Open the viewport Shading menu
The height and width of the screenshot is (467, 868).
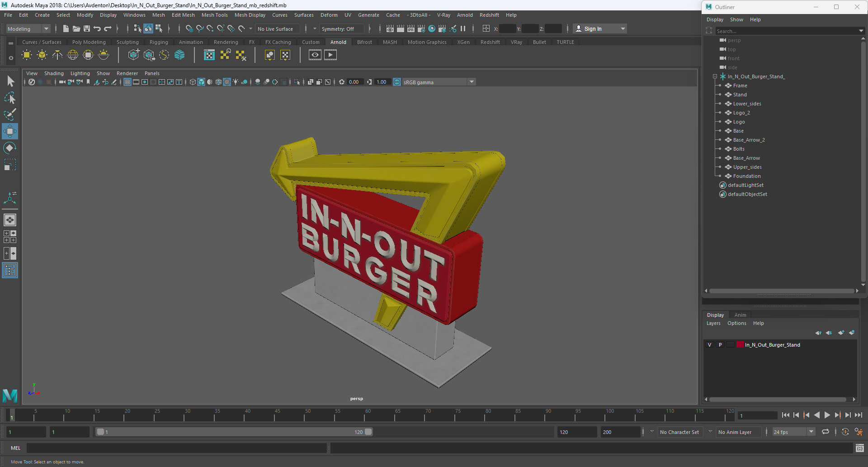[54, 73]
